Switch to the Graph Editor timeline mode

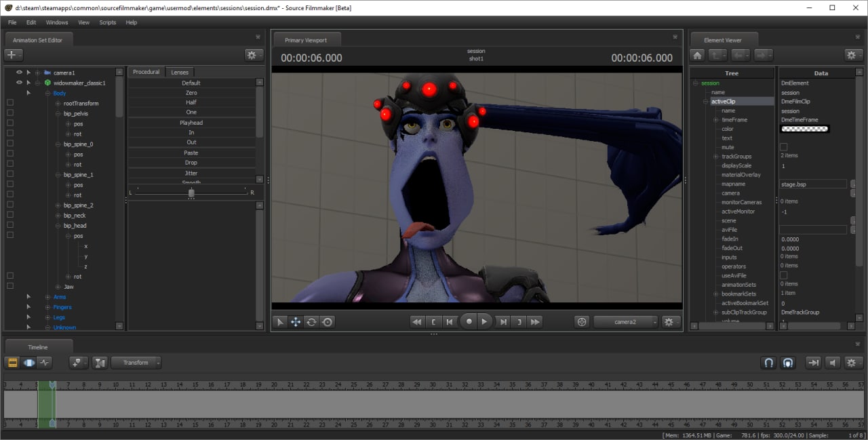(44, 363)
